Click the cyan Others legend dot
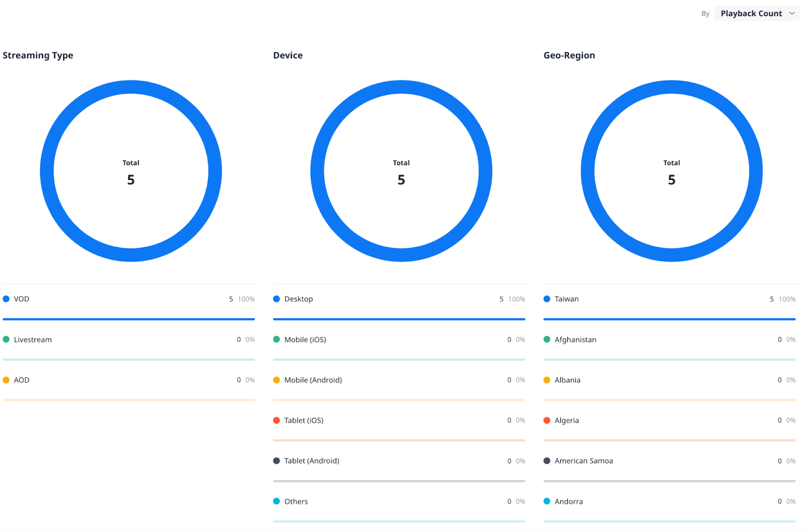 pos(277,501)
